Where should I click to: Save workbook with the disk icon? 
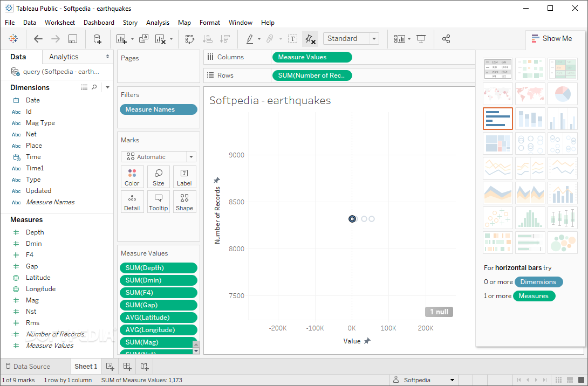click(73, 39)
